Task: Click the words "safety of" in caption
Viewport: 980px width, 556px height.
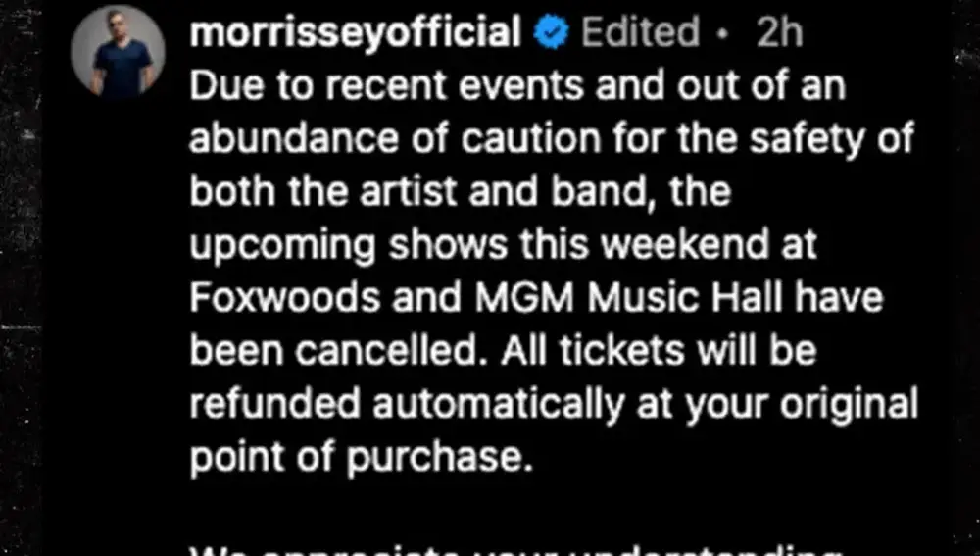Action: click(832, 139)
